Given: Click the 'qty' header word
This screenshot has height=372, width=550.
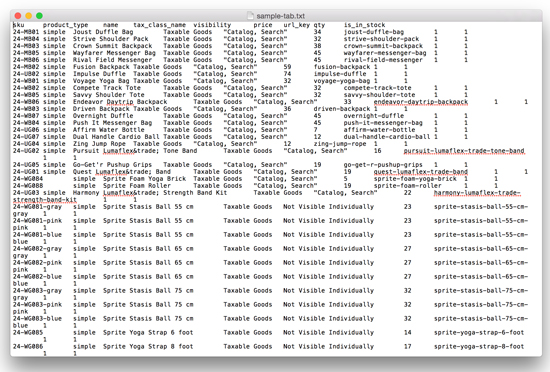Looking at the screenshot, I should click(x=319, y=25).
